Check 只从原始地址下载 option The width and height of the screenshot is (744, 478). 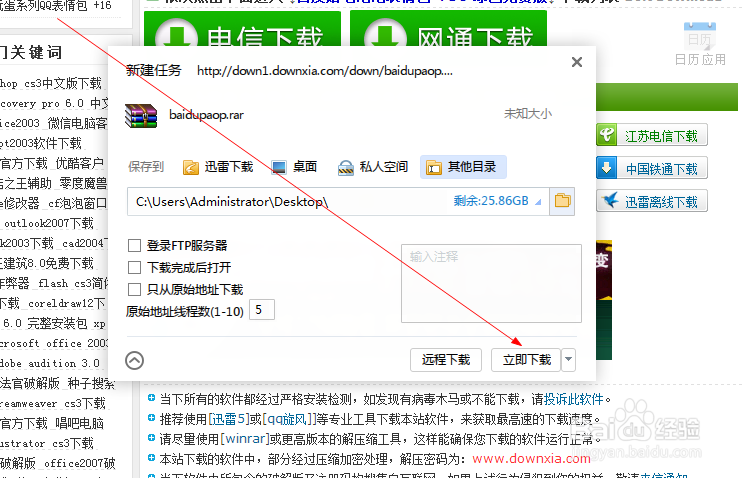(135, 290)
